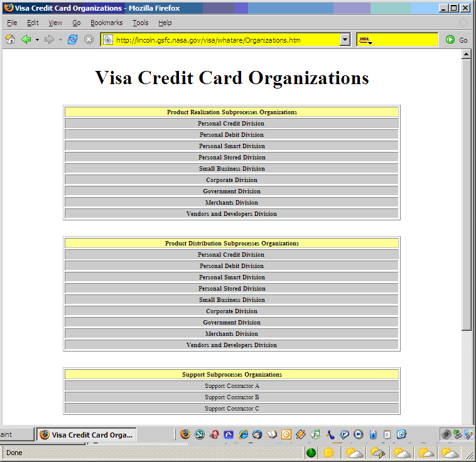The width and height of the screenshot is (476, 462).
Task: Click Personal Credit Division under Product Realization
Action: pyautogui.click(x=231, y=123)
